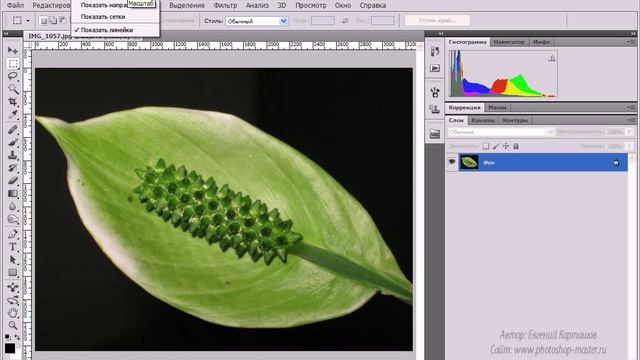Screen dimensions: 640x360
Task: Select the Dodge tool
Action: [13, 219]
